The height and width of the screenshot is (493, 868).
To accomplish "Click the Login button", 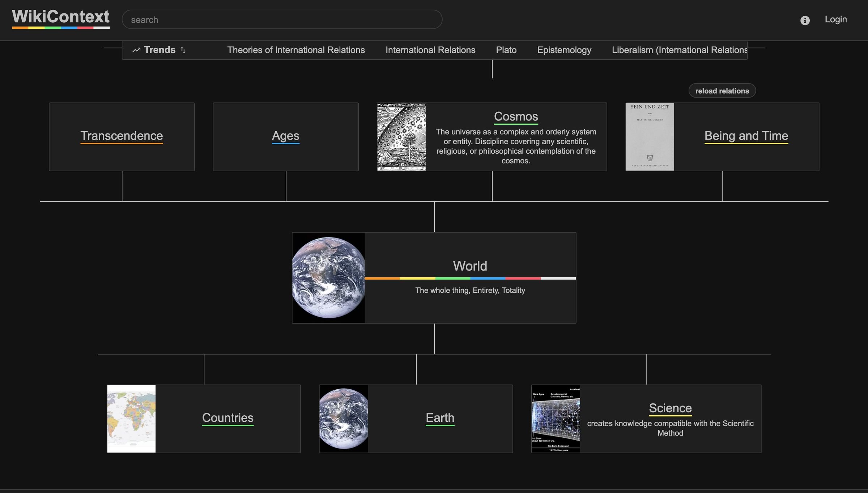I will (x=836, y=19).
